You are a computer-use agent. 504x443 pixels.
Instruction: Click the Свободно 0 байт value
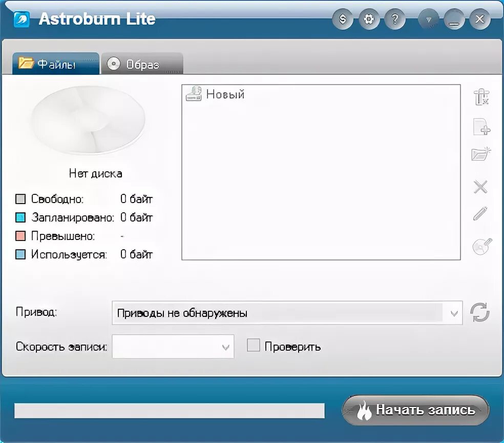(x=136, y=199)
